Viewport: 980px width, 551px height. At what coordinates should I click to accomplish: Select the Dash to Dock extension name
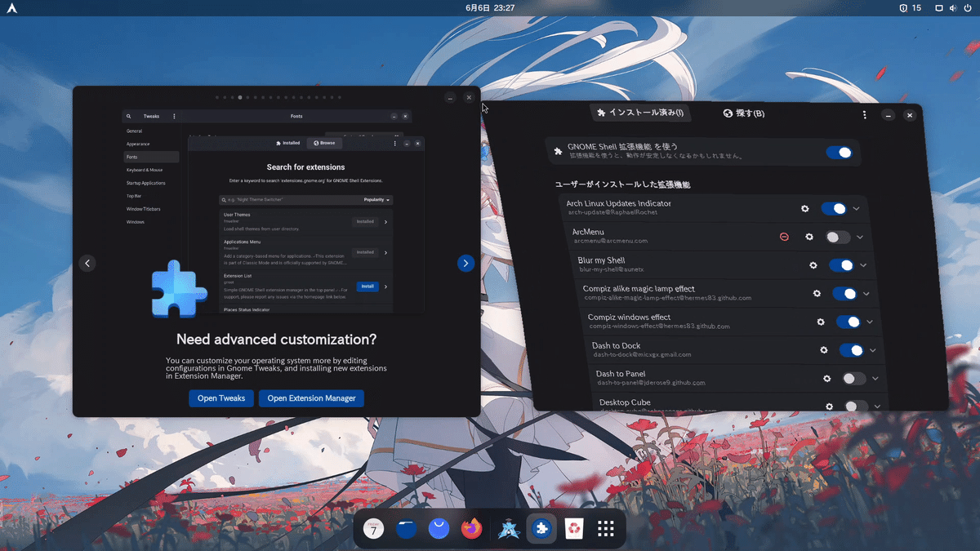[617, 345]
